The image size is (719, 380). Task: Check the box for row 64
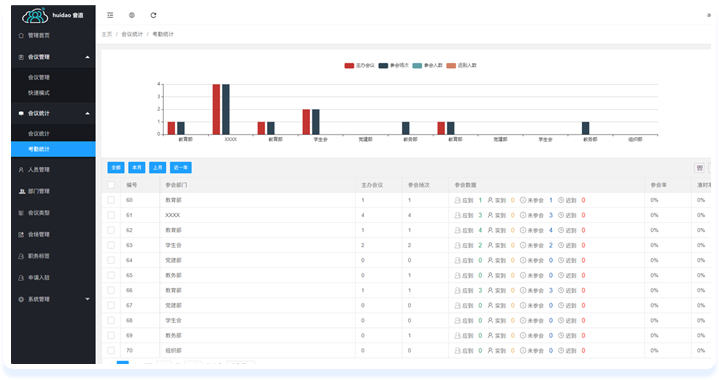[111, 260]
